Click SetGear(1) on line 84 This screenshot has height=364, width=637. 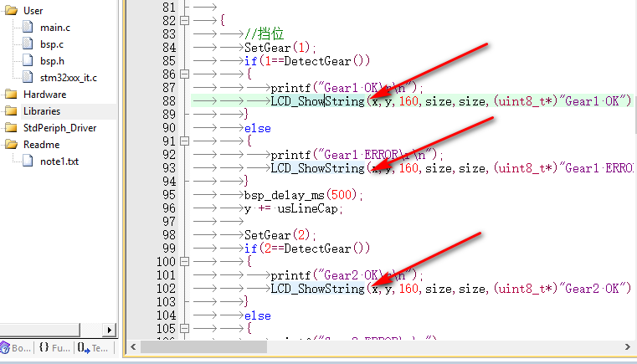280,48
